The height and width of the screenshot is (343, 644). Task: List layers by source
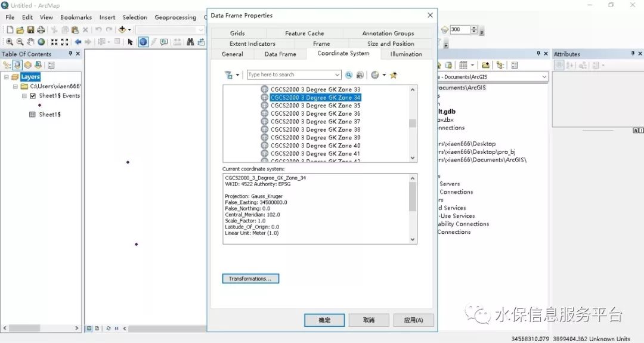(x=17, y=65)
